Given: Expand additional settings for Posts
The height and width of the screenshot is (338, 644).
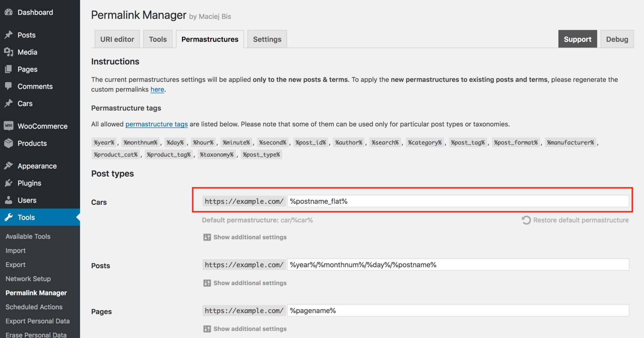Looking at the screenshot, I should pyautogui.click(x=249, y=283).
